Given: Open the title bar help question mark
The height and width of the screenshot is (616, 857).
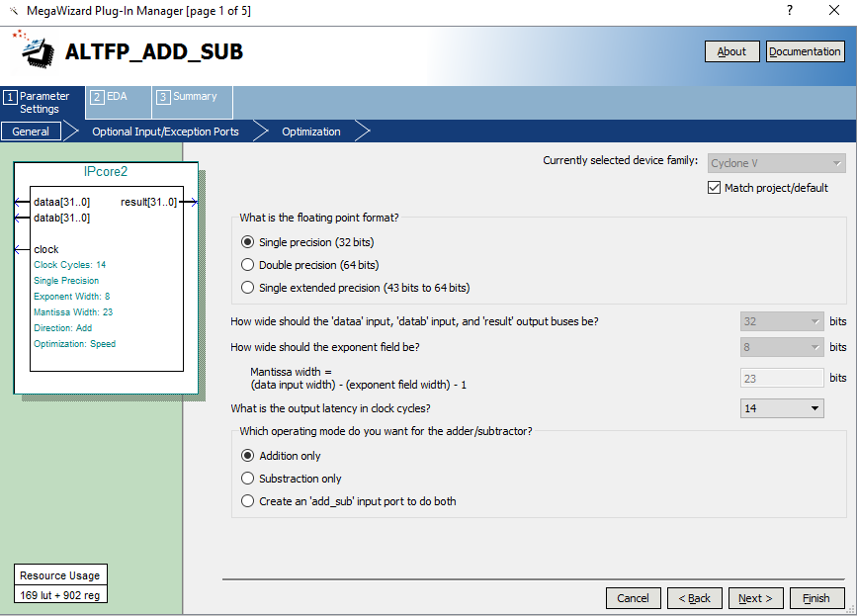Looking at the screenshot, I should pyautogui.click(x=790, y=11).
